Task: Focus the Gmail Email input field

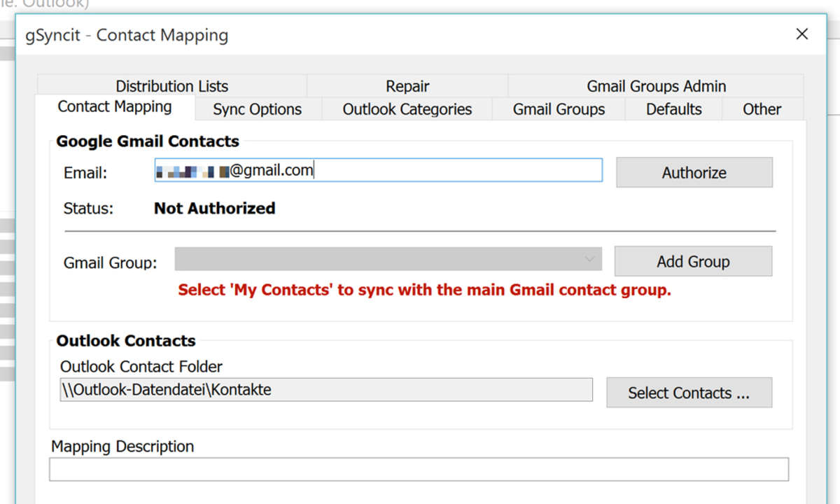Action: (378, 170)
